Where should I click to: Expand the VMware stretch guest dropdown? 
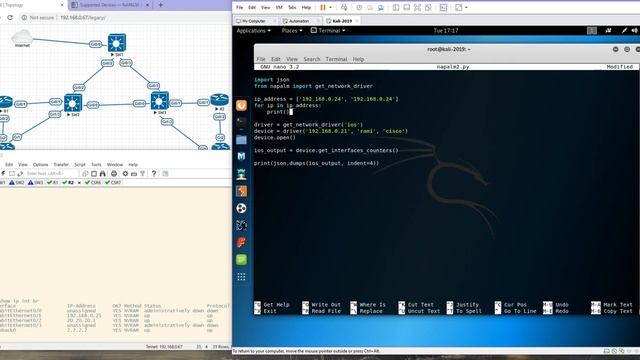click(466, 7)
